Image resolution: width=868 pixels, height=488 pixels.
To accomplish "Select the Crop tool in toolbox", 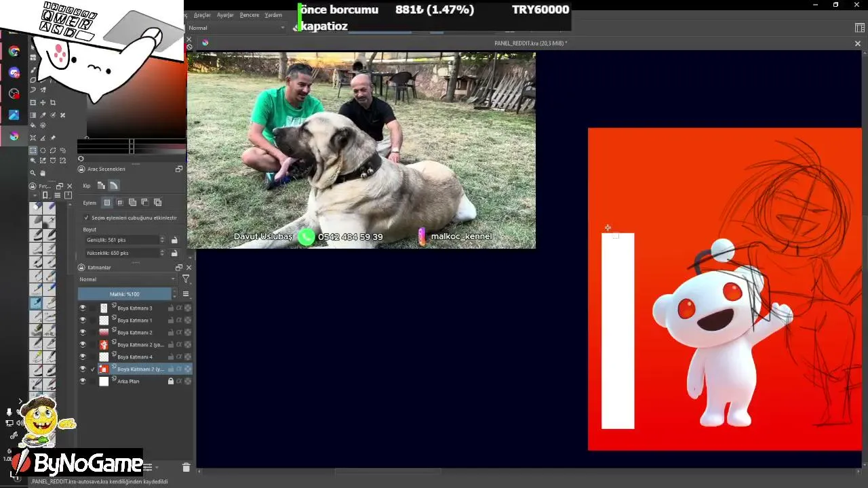I will (53, 102).
